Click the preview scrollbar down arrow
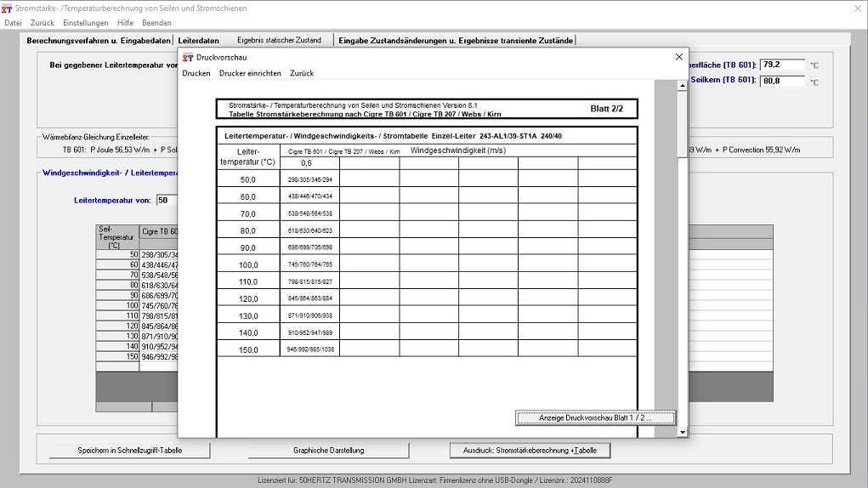The height and width of the screenshot is (488, 868). point(682,432)
